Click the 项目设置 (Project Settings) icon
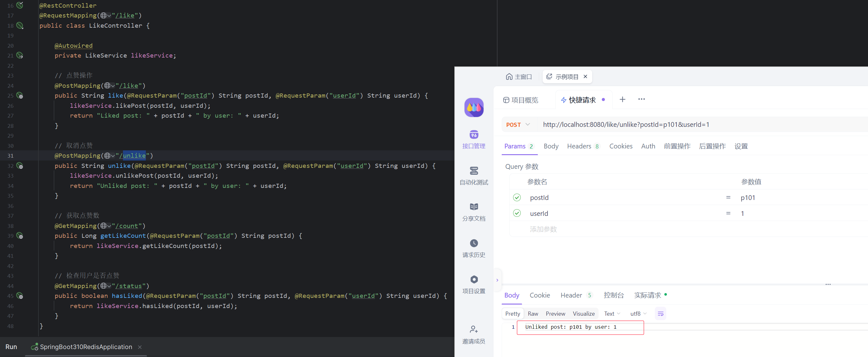Viewport: 868px width, 357px height. [x=473, y=279]
